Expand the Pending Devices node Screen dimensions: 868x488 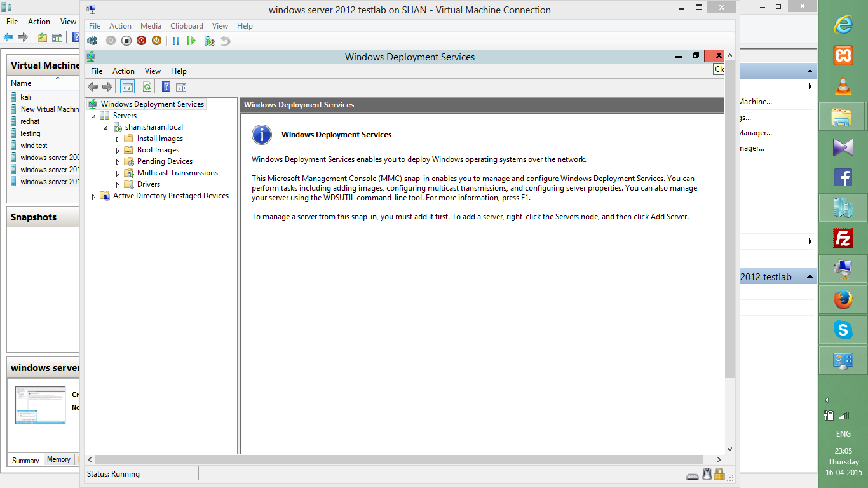118,161
